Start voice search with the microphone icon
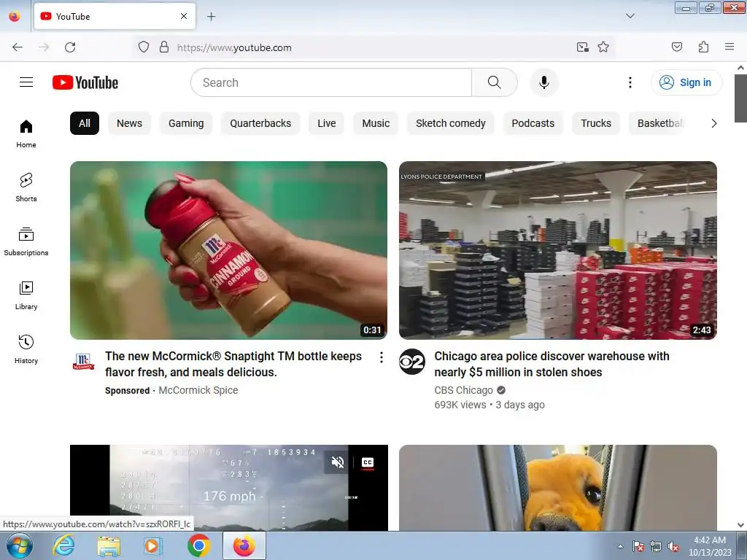The width and height of the screenshot is (747, 560). pyautogui.click(x=544, y=82)
